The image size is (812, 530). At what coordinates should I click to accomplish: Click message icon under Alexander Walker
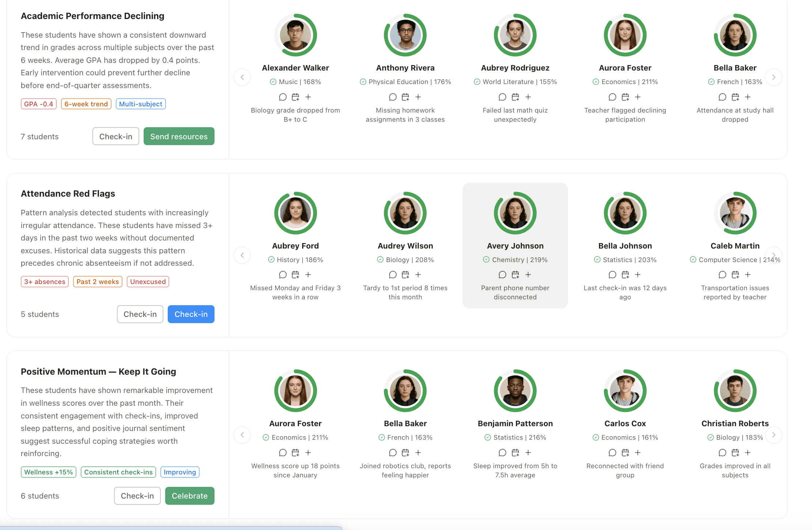click(282, 97)
